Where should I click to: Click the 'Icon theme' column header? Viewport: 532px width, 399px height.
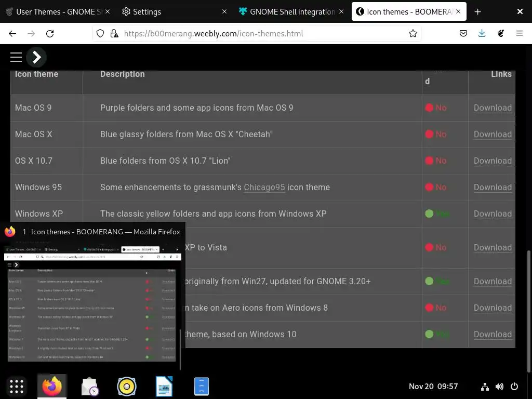(x=37, y=74)
